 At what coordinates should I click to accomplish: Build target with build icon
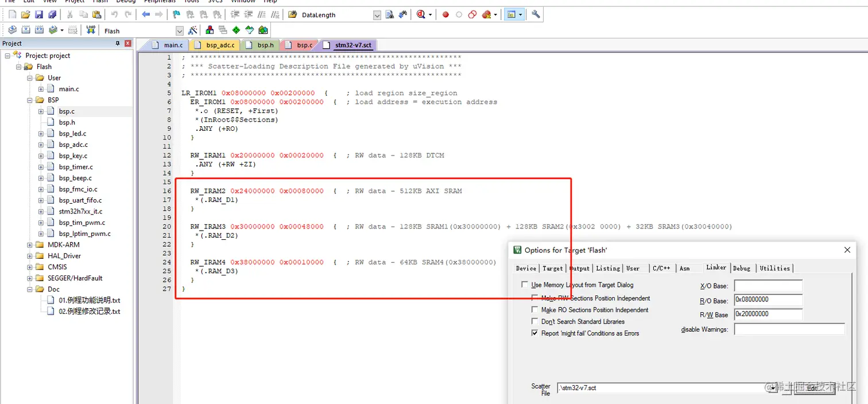click(26, 30)
